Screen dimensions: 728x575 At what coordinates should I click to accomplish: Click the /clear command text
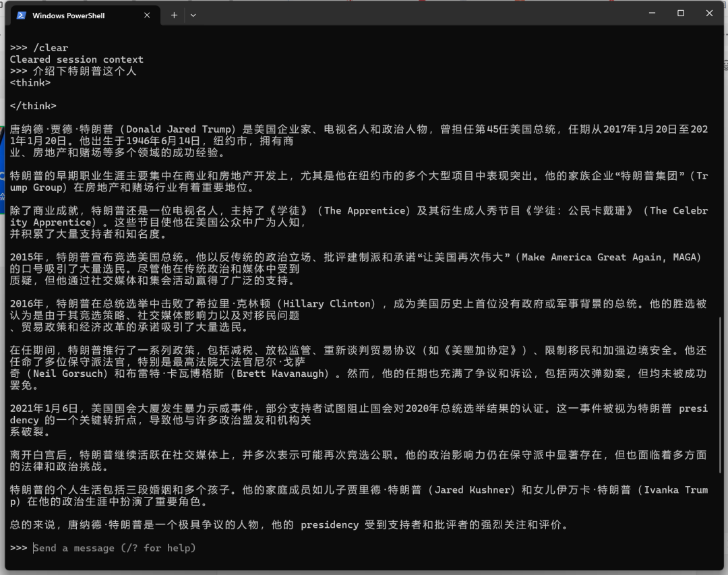pyautogui.click(x=51, y=48)
